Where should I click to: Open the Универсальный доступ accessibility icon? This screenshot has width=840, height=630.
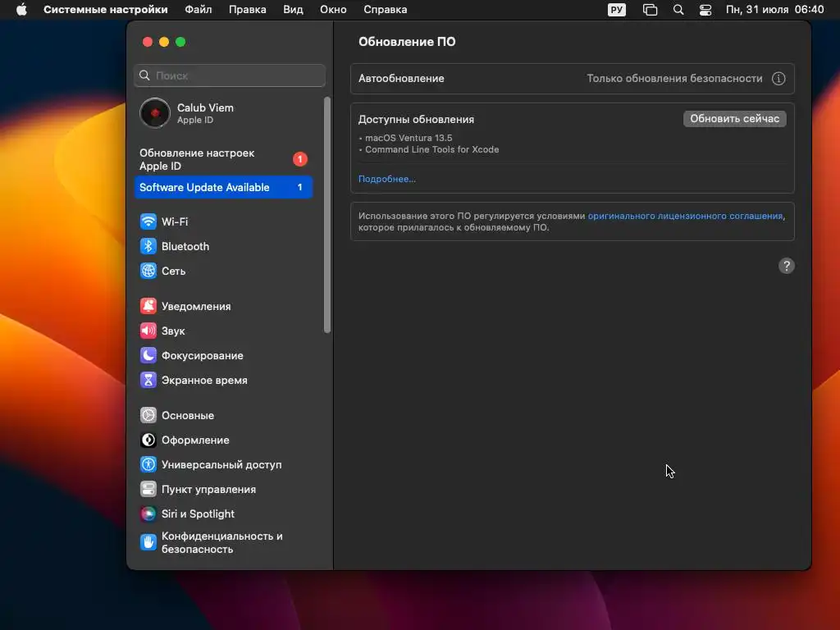[148, 464]
